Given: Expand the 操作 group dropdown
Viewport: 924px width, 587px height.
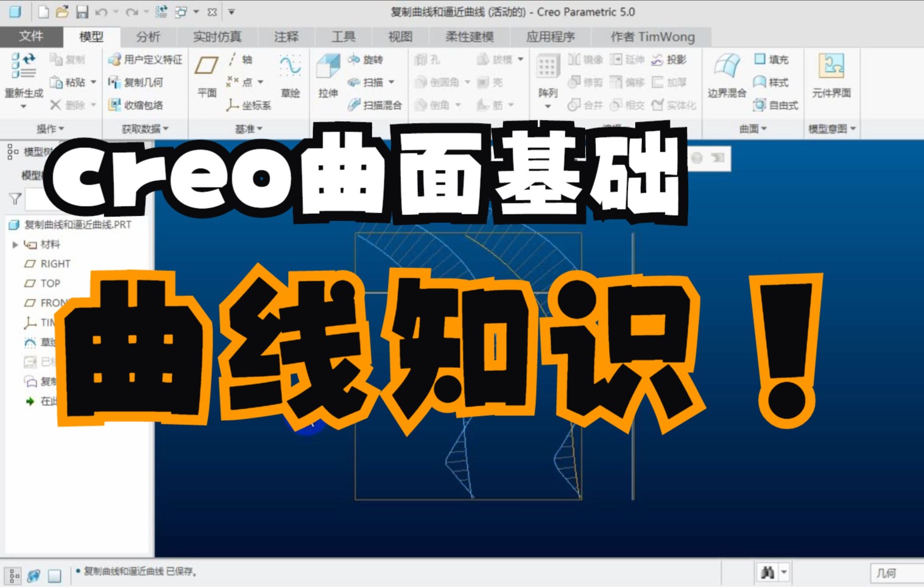Looking at the screenshot, I should click(x=50, y=128).
